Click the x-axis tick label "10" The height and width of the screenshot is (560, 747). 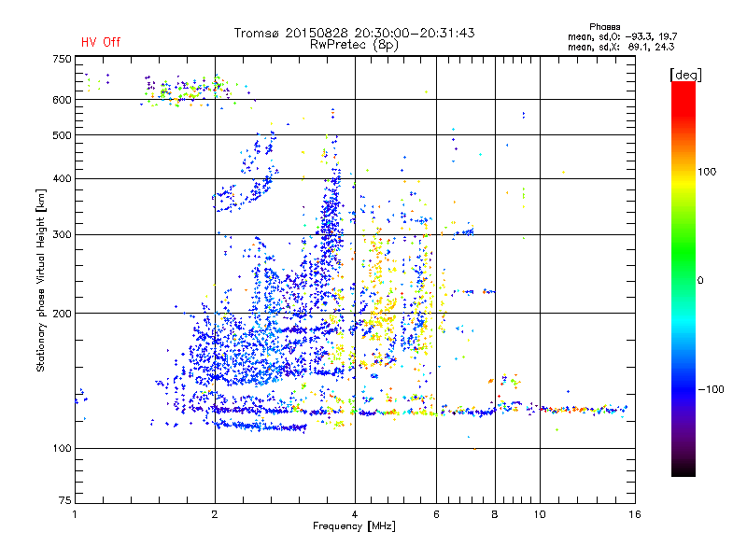point(540,514)
